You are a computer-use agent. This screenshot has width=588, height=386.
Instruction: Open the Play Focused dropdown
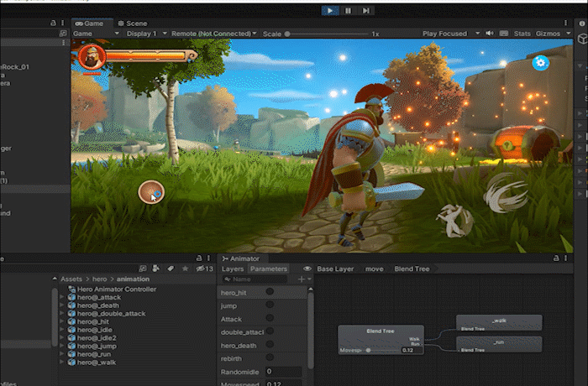click(x=451, y=34)
